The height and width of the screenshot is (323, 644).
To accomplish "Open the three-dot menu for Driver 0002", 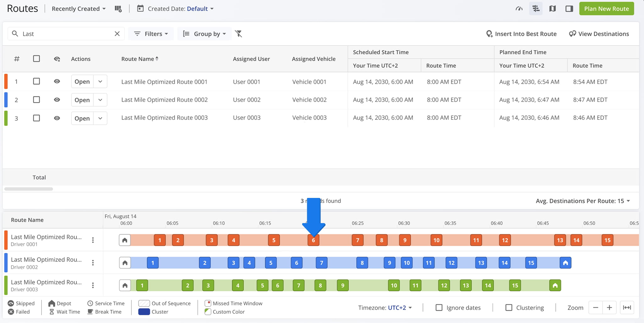I will 93,263.
